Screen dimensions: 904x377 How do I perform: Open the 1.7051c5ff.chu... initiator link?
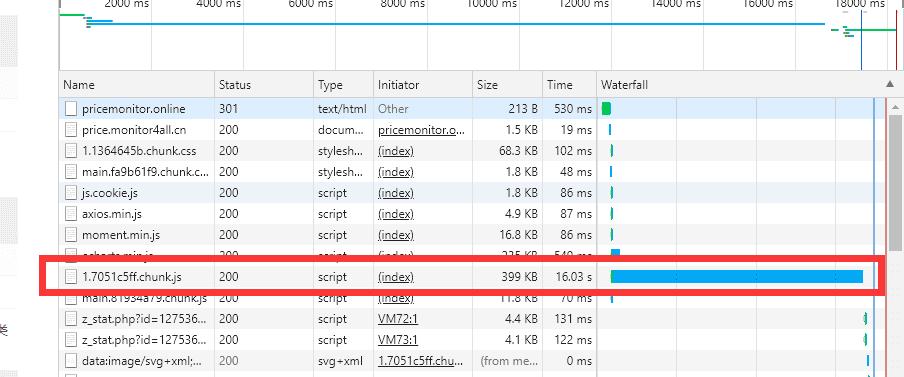(x=421, y=361)
